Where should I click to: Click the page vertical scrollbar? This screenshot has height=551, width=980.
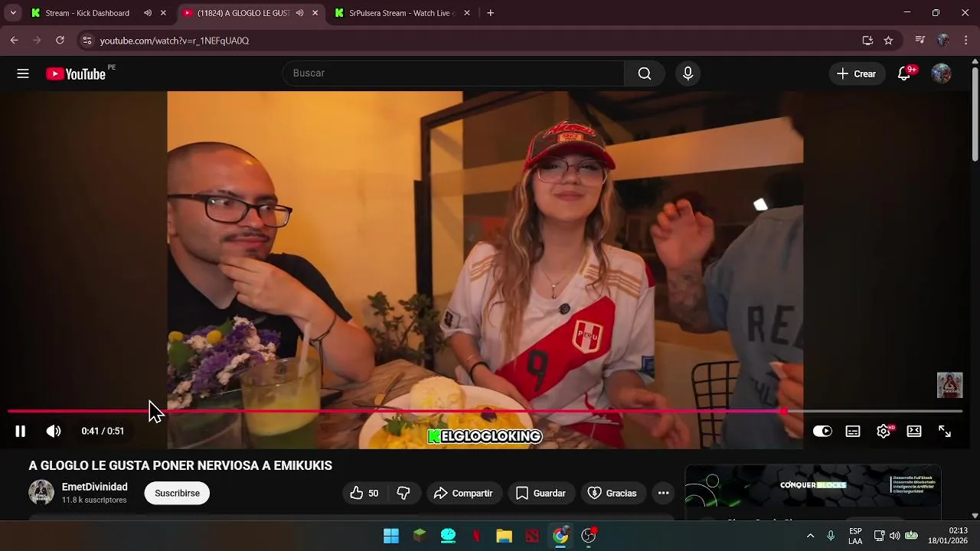click(975, 112)
